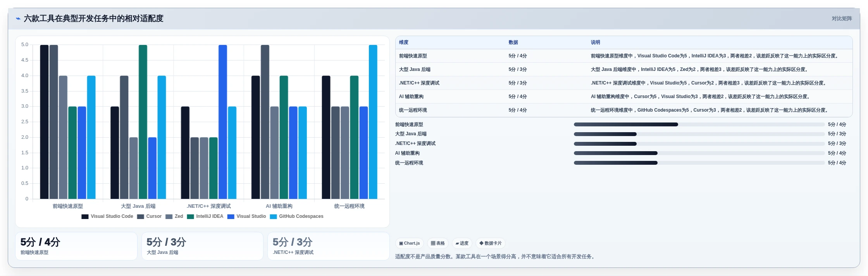Hide GitHub Codespaces series via legend
This screenshot has height=276, width=868.
[x=297, y=216]
